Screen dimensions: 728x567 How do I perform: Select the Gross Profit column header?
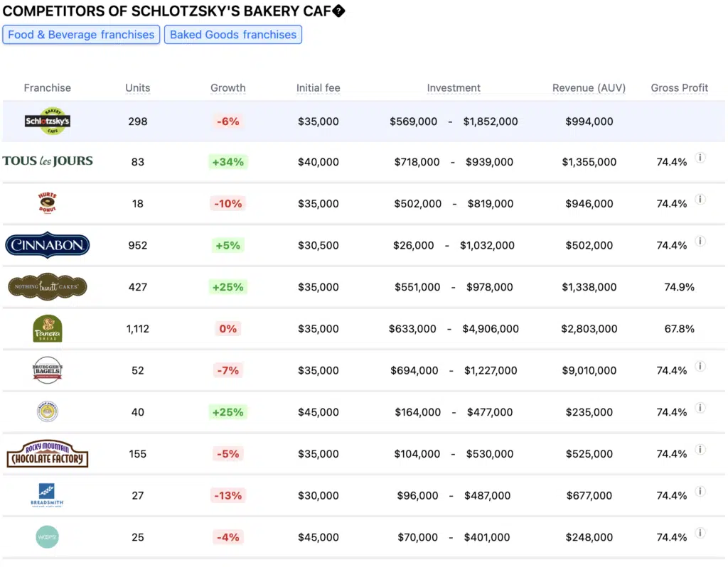(680, 88)
